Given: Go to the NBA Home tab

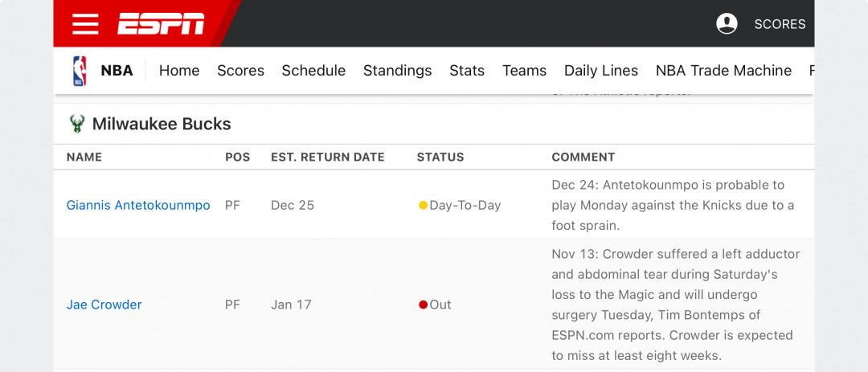Looking at the screenshot, I should pyautogui.click(x=179, y=71).
